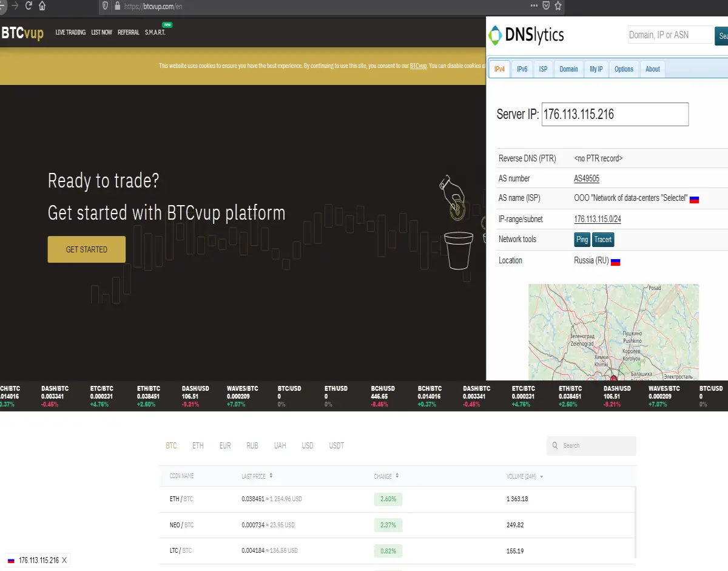728x571 pixels.
Task: Sort table by Last Price arrows
Action: [x=271, y=476]
